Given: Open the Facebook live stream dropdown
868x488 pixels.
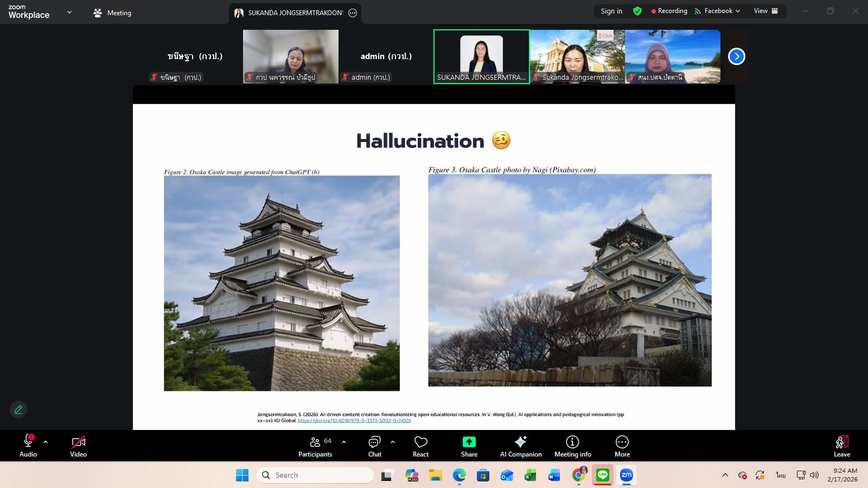Looking at the screenshot, I should pyautogui.click(x=722, y=11).
